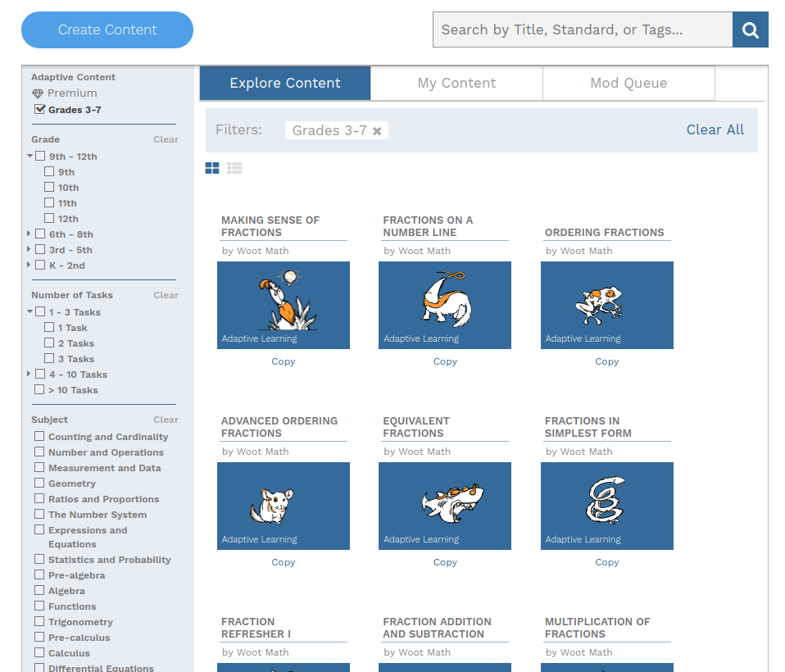Check the Algebra subject checkbox
Viewport: 785px width, 672px height.
pyautogui.click(x=39, y=590)
